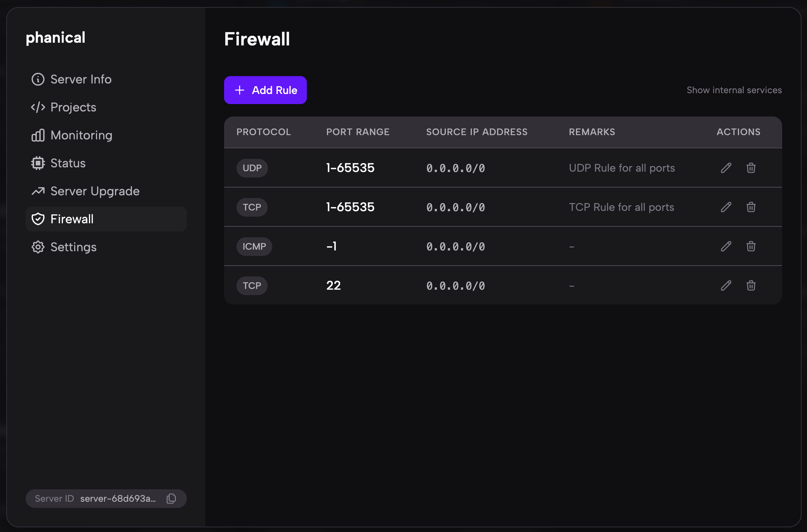
Task: Delete the ICMP firewall rule
Action: coord(751,246)
